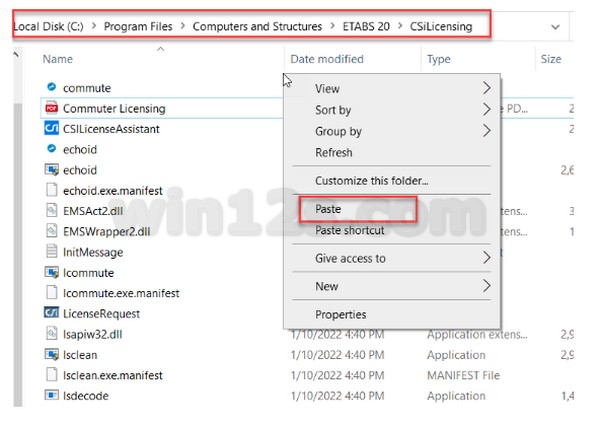Image resolution: width=600 pixels, height=424 pixels.
Task: Choose Refresh from the context menu
Action: coord(391,152)
